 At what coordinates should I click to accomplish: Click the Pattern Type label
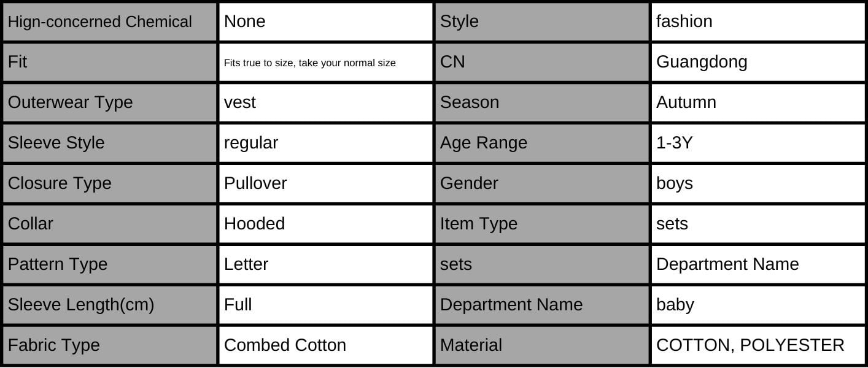pyautogui.click(x=58, y=264)
